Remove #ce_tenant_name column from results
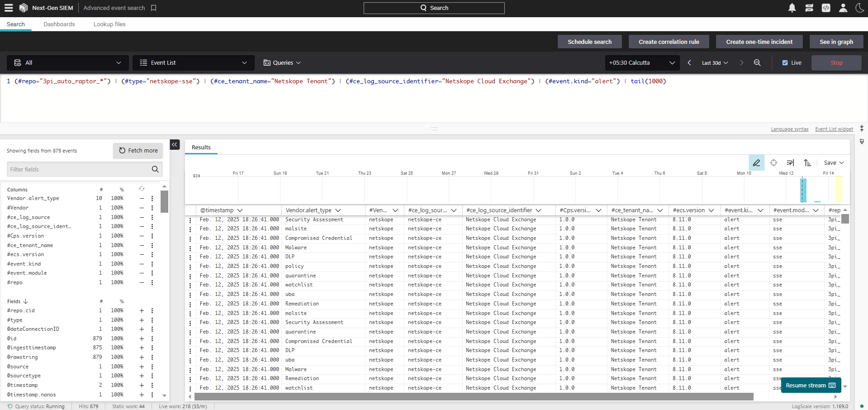 142,245
